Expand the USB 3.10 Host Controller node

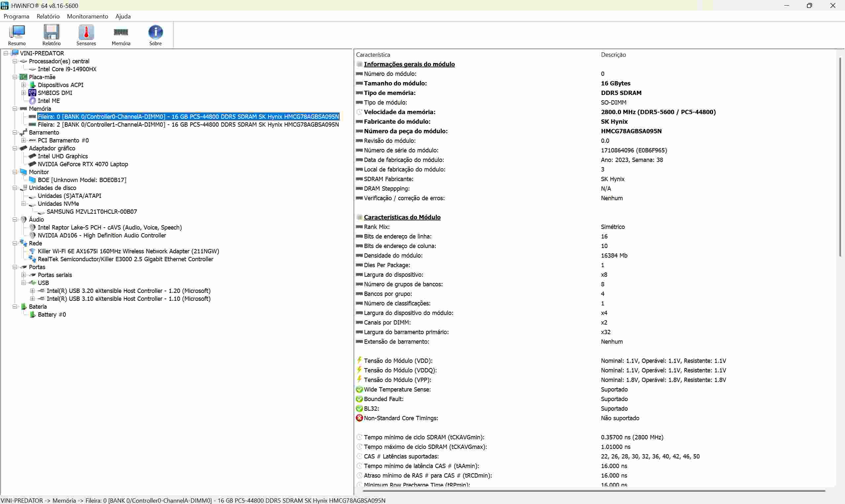(32, 299)
